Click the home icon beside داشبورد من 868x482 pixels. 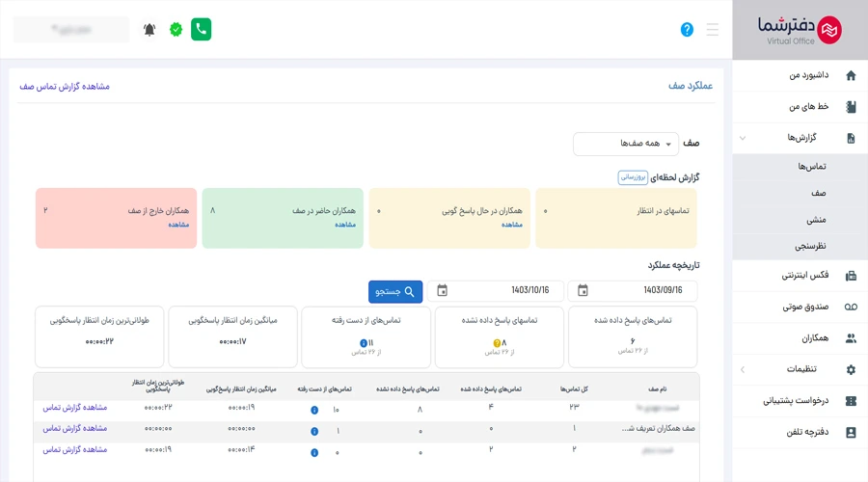(851, 75)
